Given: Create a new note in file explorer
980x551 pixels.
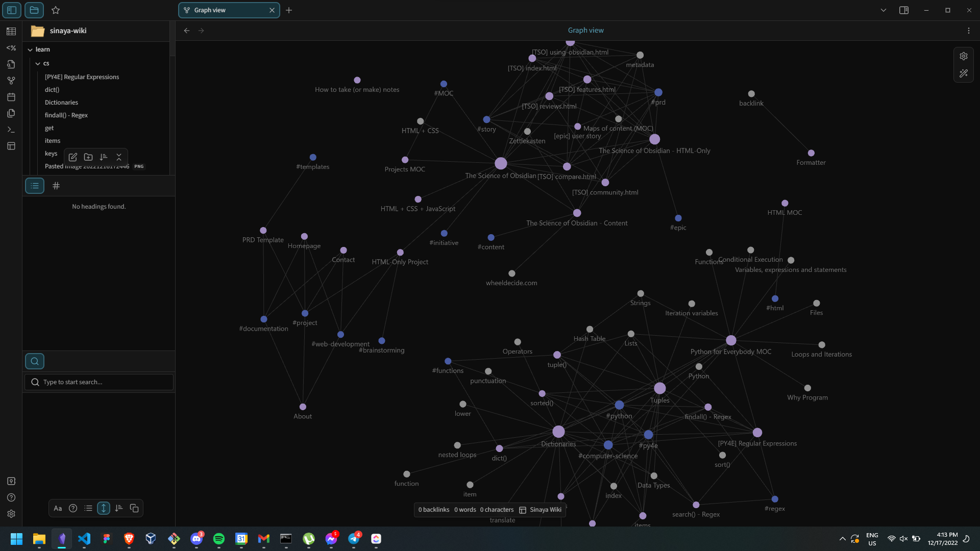Looking at the screenshot, I should point(73,157).
